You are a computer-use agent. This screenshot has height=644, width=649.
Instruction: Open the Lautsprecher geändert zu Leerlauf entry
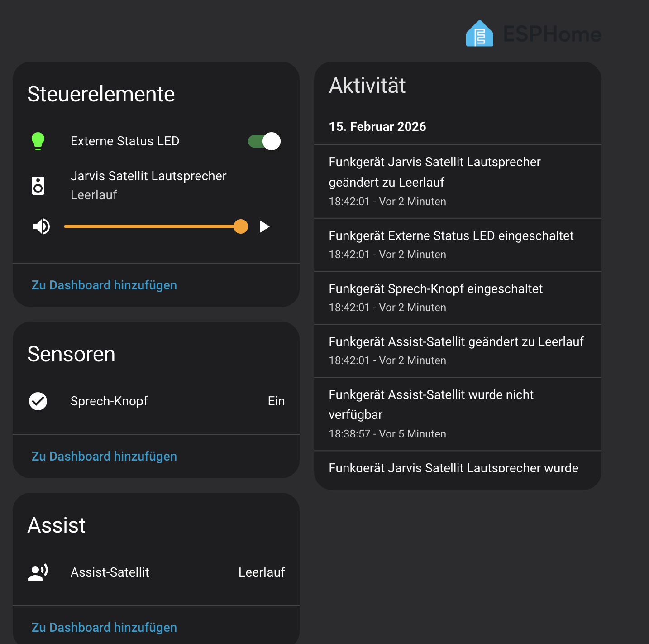(434, 172)
